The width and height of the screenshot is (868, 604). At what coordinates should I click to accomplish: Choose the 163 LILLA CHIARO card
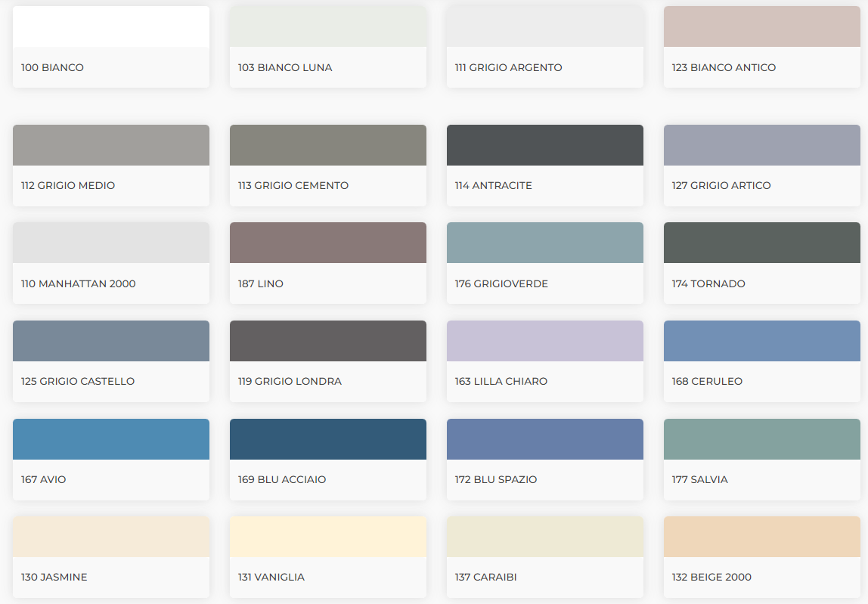[x=544, y=361]
